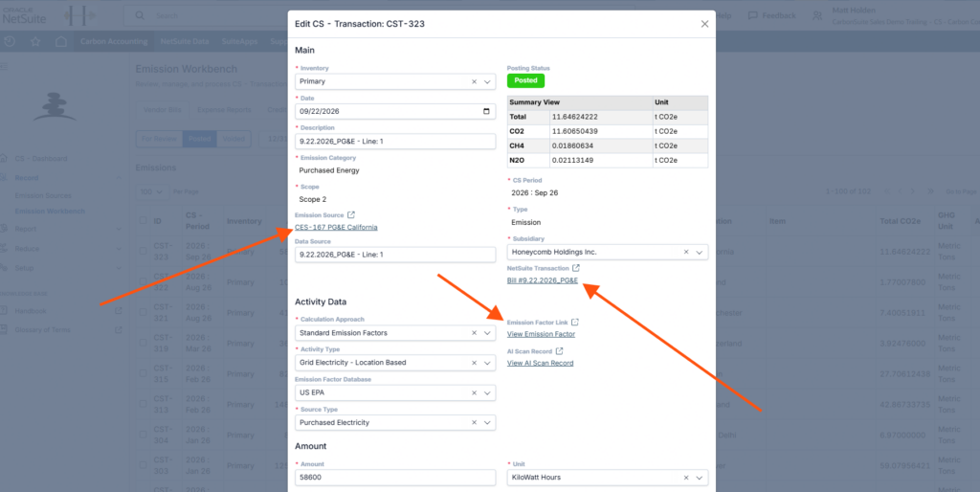Click the search magnifier icon
Viewport: 980px width, 492px height.
pos(140,15)
